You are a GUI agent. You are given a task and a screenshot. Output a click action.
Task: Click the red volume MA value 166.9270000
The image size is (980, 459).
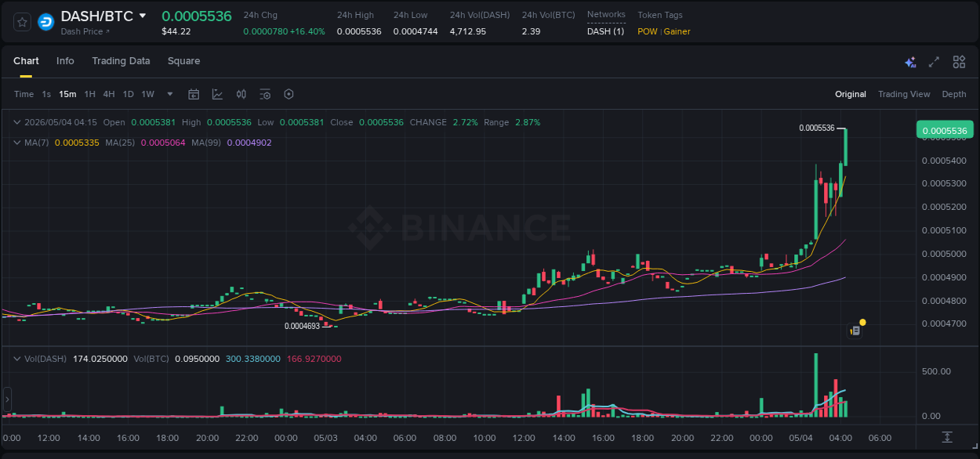click(x=314, y=359)
